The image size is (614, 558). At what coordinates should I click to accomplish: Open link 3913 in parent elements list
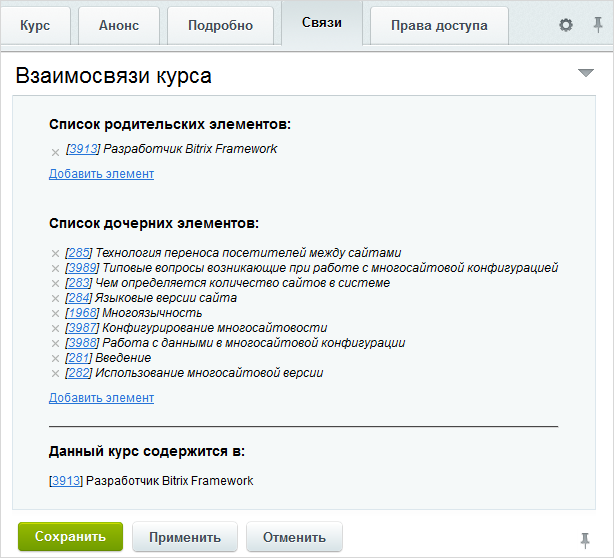[83, 149]
